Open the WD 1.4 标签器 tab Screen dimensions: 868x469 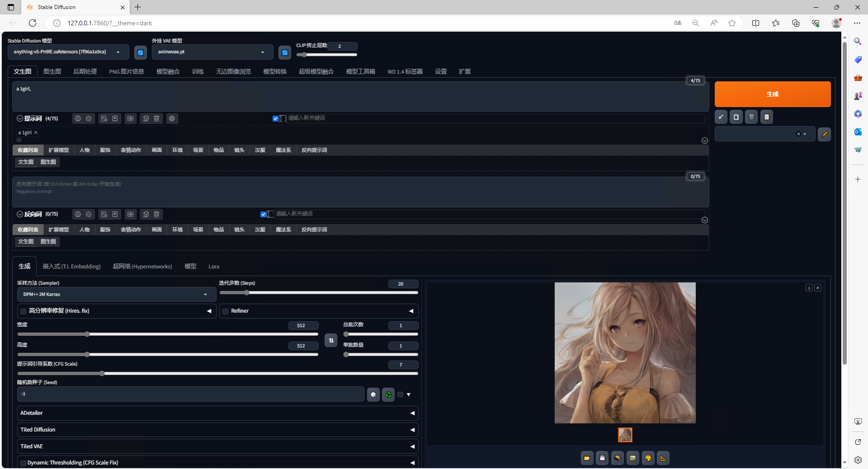tap(405, 72)
